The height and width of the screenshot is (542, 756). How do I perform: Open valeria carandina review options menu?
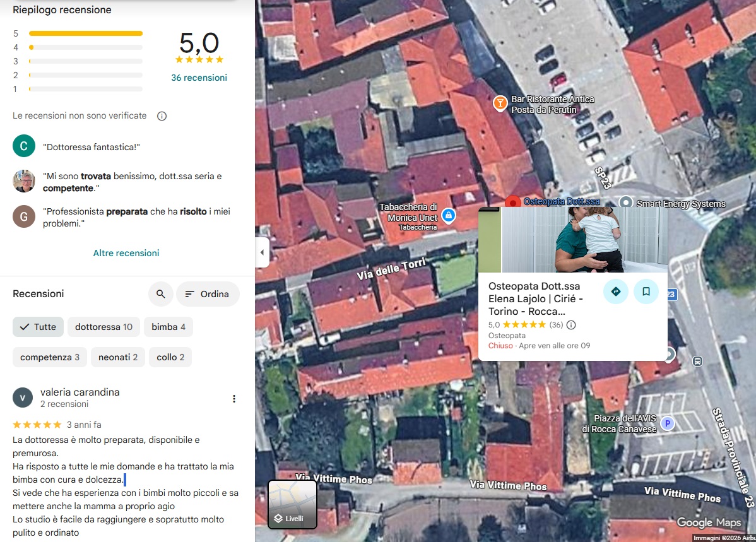coord(234,399)
